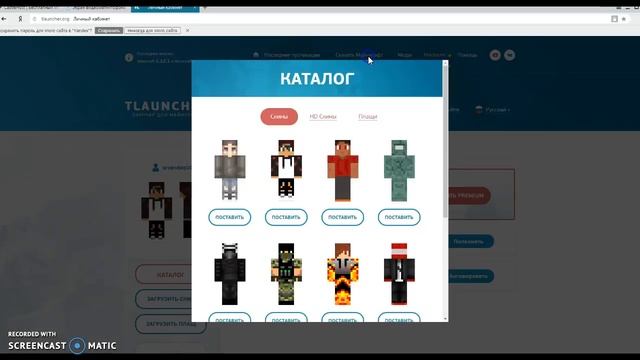The image size is (640, 360).
Task: Click Поставить under the flame-patterned skin
Action: pyautogui.click(x=342, y=318)
